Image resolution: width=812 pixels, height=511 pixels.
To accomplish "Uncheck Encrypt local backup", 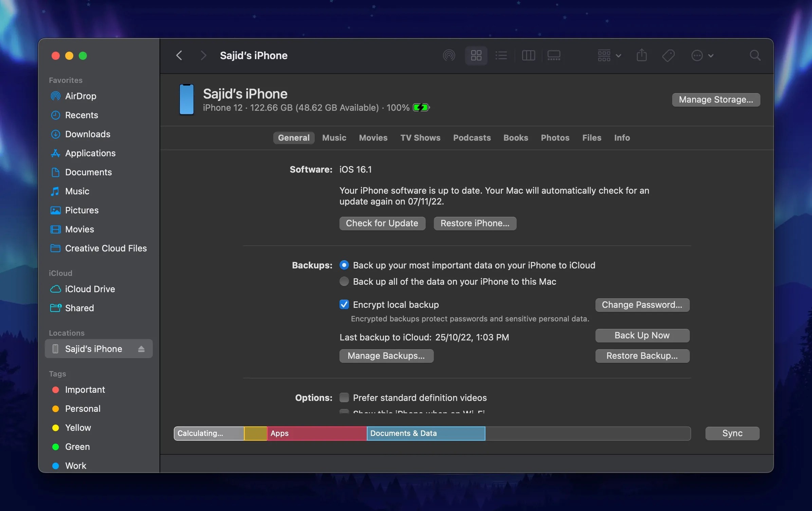I will point(344,304).
